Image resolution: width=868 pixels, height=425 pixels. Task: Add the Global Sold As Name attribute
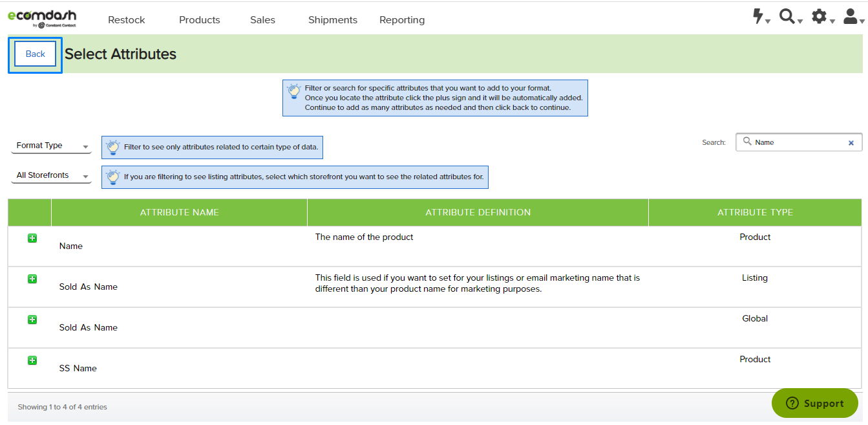32,320
